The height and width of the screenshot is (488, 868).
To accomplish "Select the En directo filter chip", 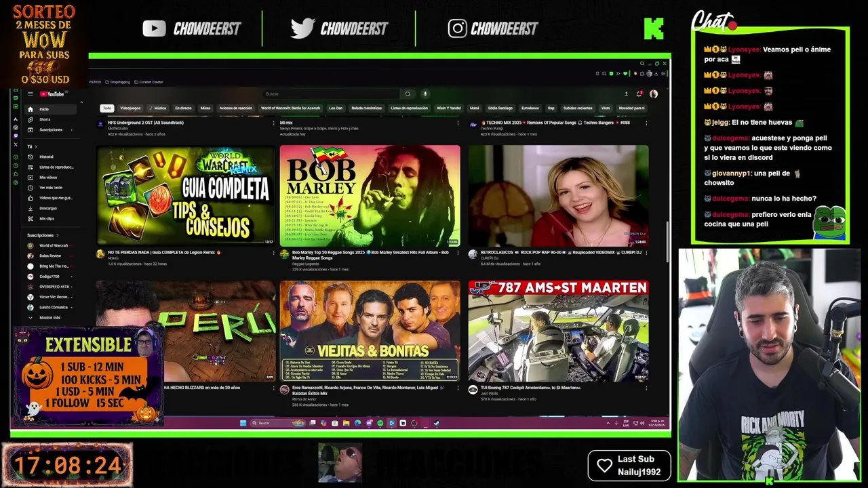I will click(x=183, y=108).
